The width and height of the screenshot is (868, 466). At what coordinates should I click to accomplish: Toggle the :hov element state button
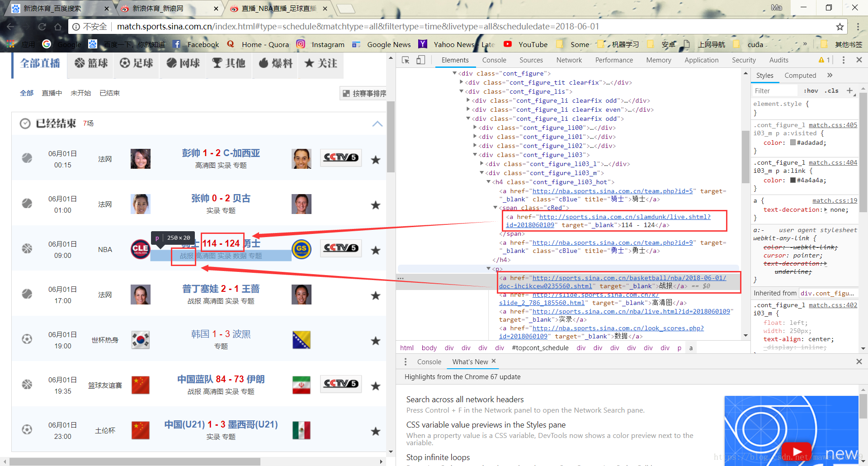pos(811,91)
